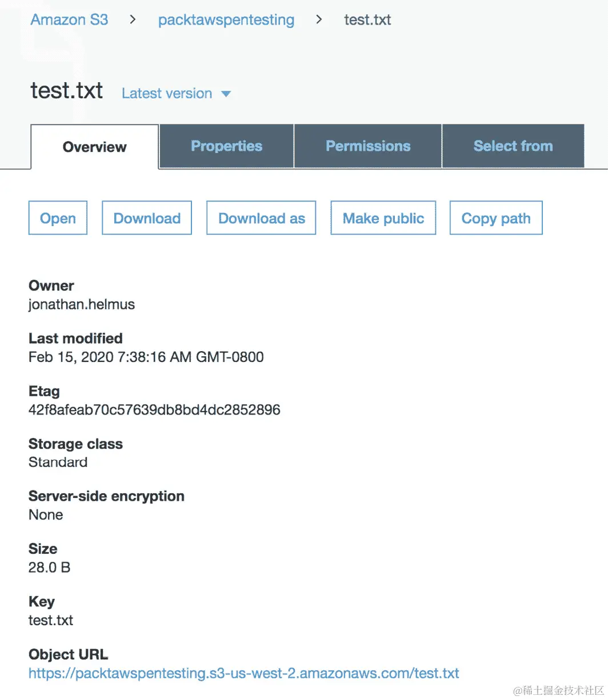The height and width of the screenshot is (700, 608).
Task: Click the Open button
Action: [58, 218]
